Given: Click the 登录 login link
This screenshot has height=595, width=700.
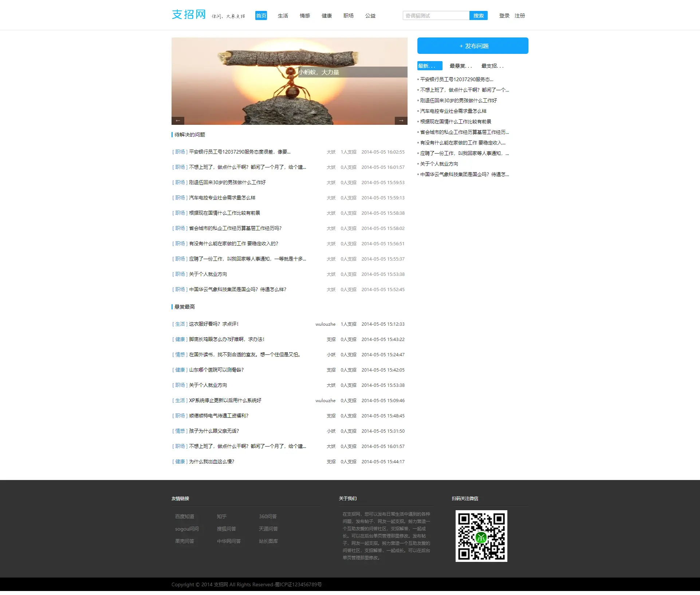Looking at the screenshot, I should [504, 16].
